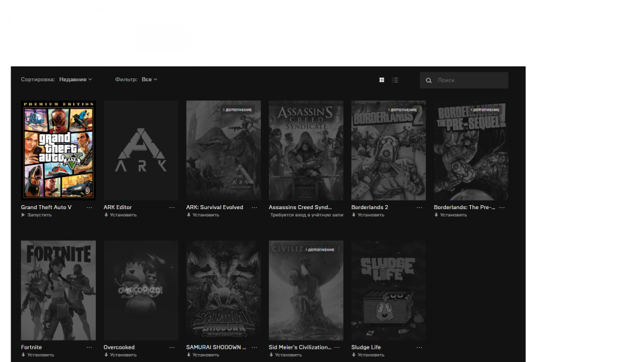Select the Civilization VI cover art

(306, 290)
